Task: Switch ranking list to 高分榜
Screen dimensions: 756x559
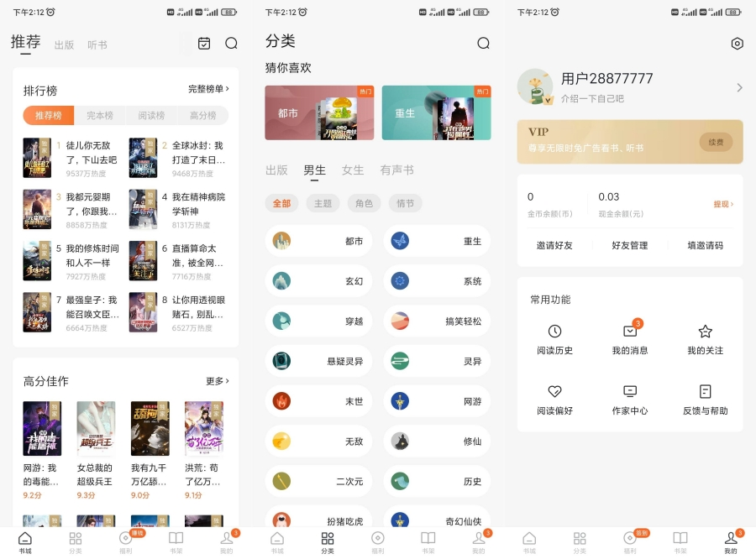Action: tap(202, 116)
